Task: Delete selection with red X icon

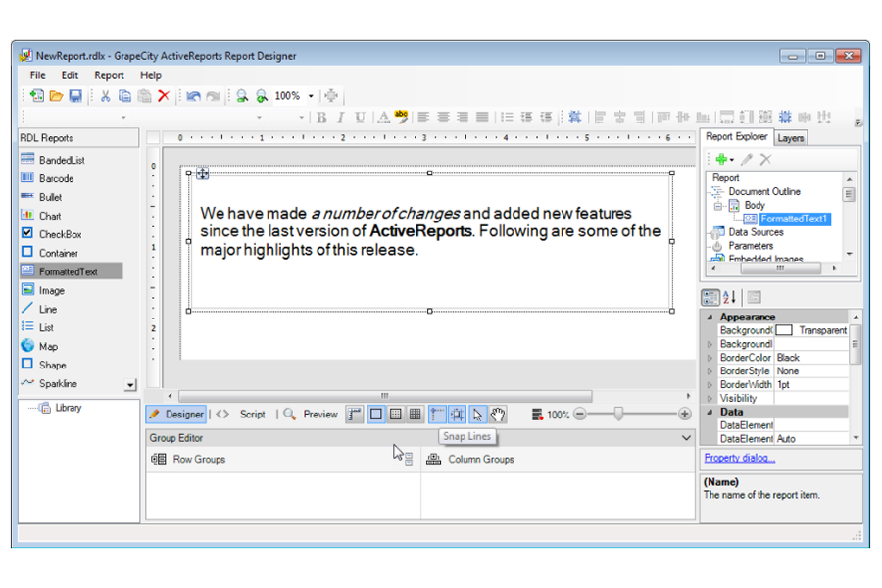Action: (164, 96)
